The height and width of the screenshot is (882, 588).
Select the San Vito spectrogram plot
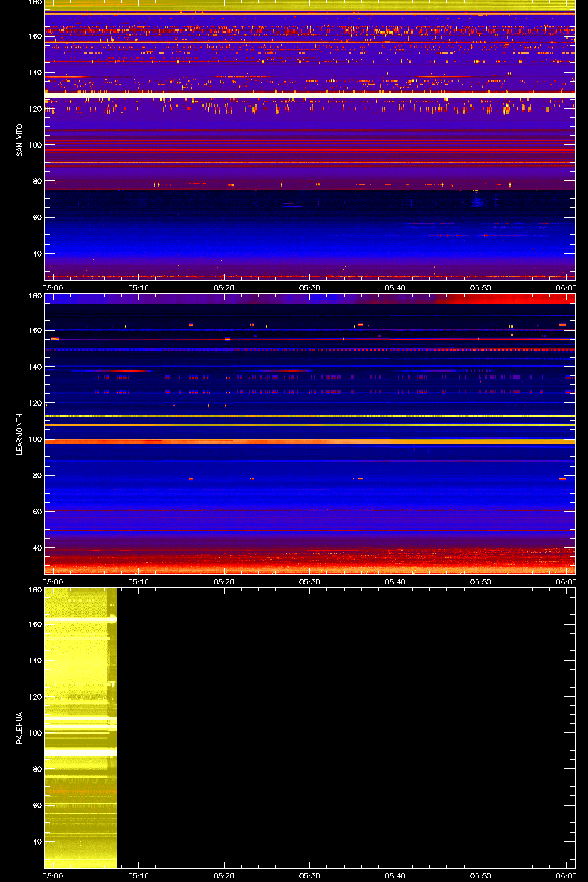[x=309, y=140]
